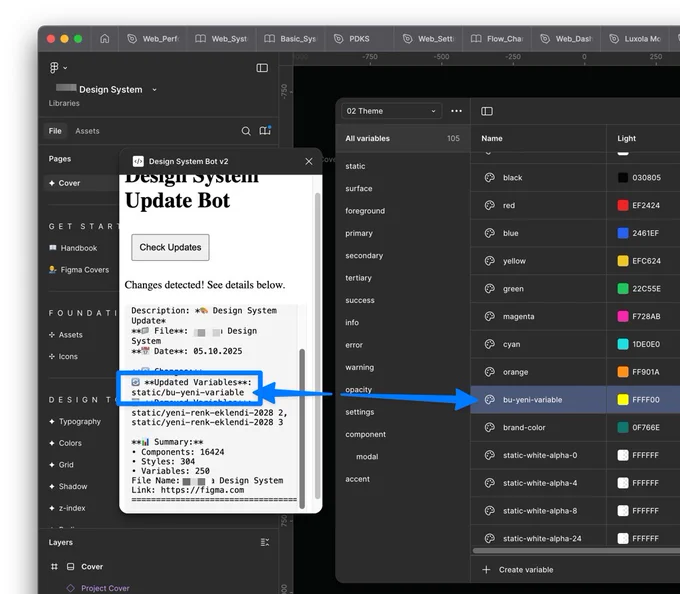Toggle the left sidebar panel icon
Viewport: 680px width, 594px height.
(262, 68)
